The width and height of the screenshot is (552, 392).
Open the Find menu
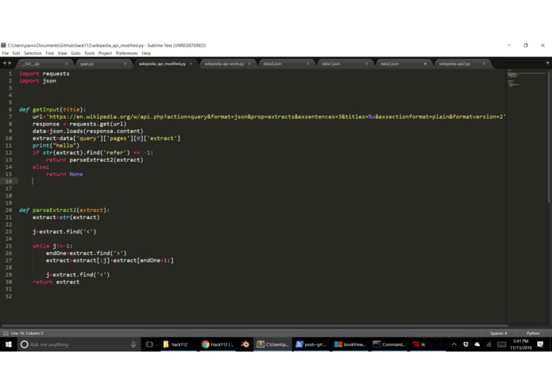click(49, 53)
